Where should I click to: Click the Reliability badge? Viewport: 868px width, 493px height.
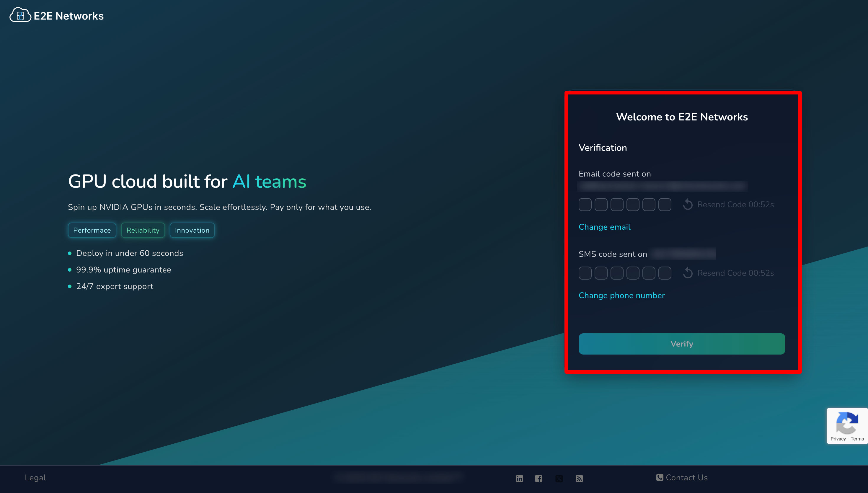(143, 230)
